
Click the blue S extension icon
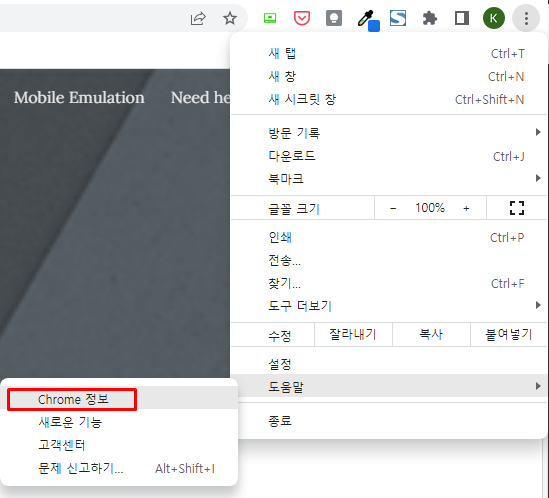[398, 18]
